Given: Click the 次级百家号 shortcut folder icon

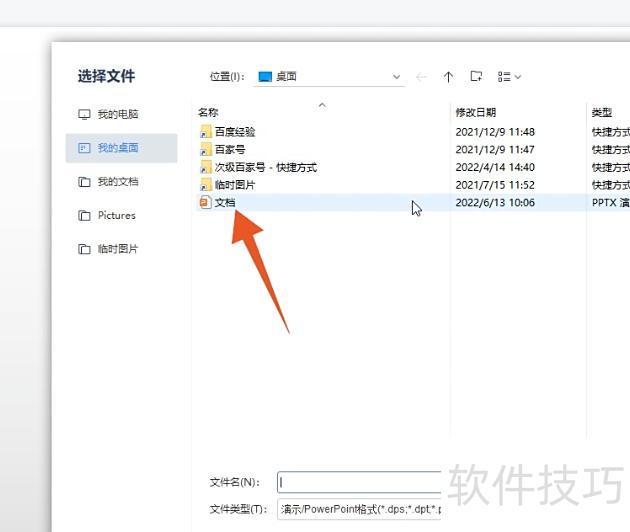Looking at the screenshot, I should [x=205, y=167].
